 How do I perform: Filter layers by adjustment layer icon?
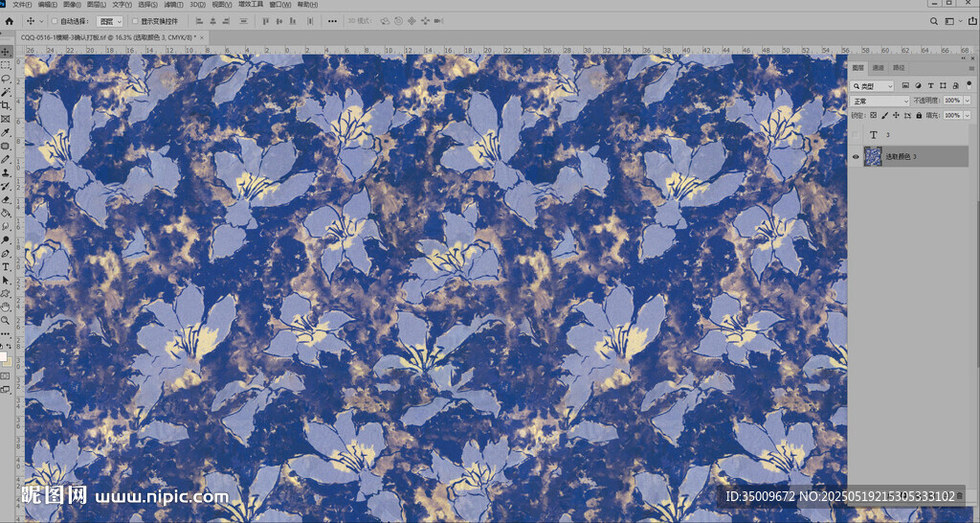918,85
